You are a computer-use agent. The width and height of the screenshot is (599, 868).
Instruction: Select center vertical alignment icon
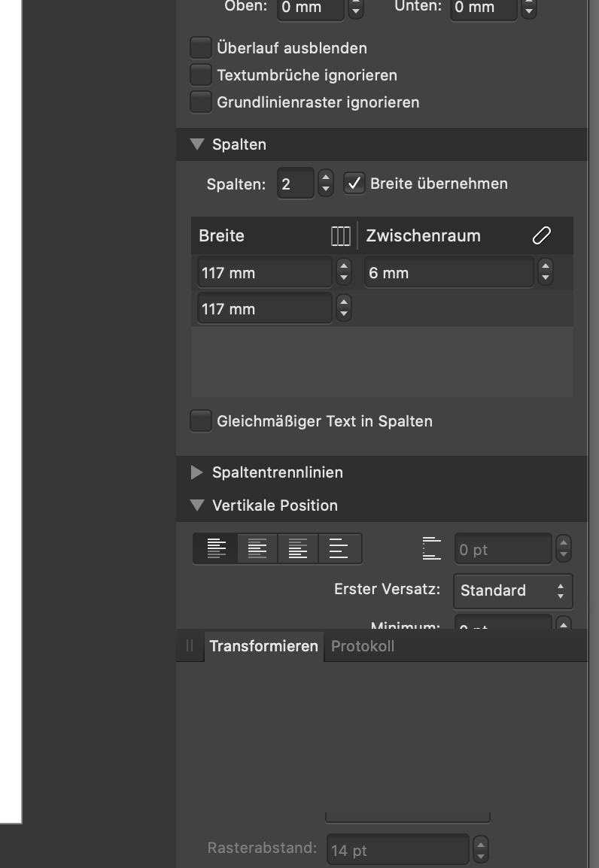click(257, 548)
